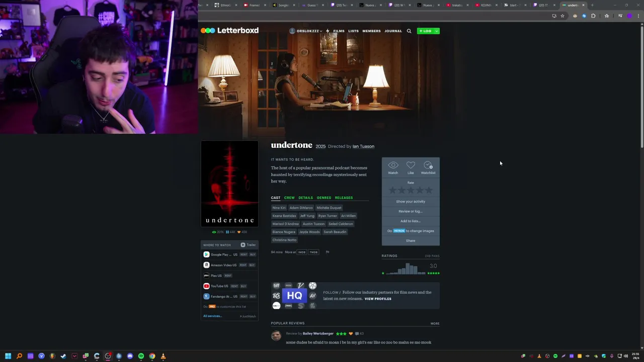Set a rating on the Rate stars
The image size is (644, 362).
point(411,190)
